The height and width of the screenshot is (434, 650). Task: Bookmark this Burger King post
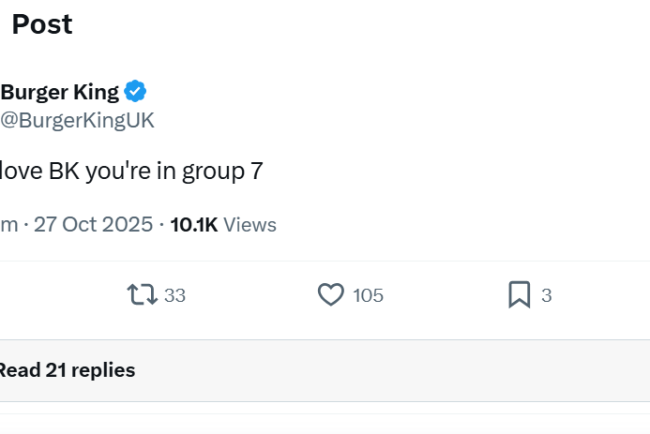tap(519, 295)
